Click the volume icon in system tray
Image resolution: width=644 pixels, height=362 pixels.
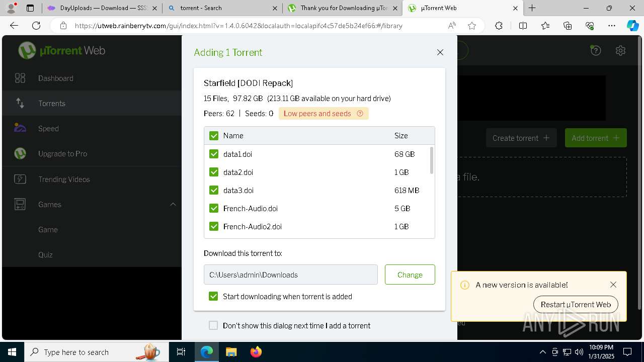point(579,352)
